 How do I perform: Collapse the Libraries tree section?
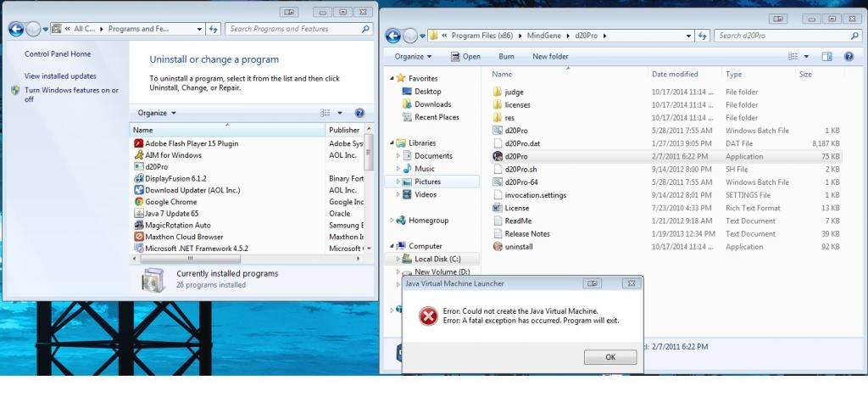(x=392, y=143)
